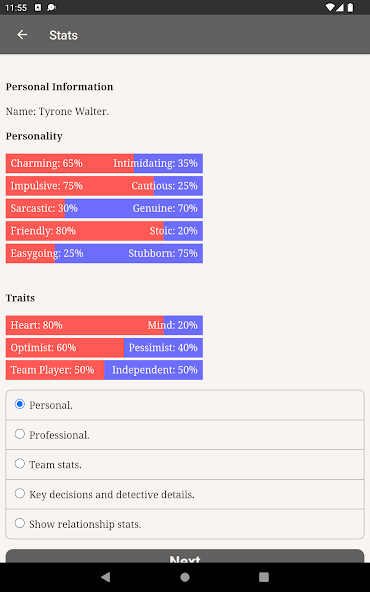
Task: Tap the back arrow in header
Action: 22,35
